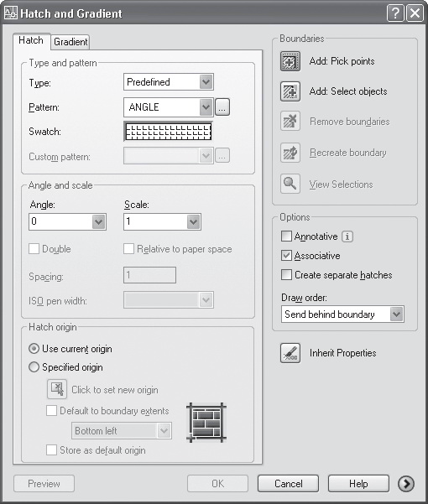The height and width of the screenshot is (504, 428).
Task: Click the Add: Pick points icon
Action: pyautogui.click(x=290, y=61)
